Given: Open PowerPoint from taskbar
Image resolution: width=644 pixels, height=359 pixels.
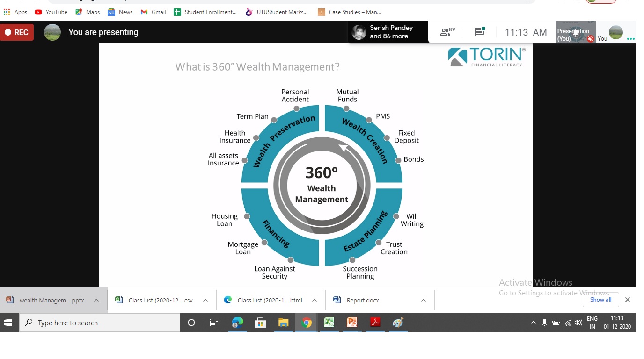Looking at the screenshot, I should point(352,323).
